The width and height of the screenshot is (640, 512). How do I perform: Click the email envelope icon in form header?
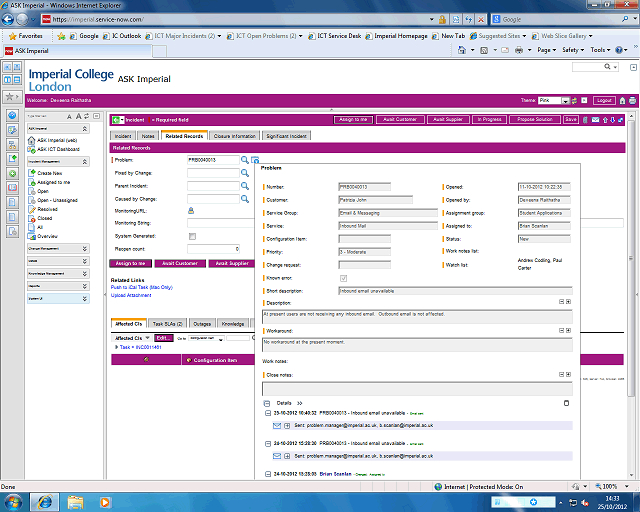point(595,120)
